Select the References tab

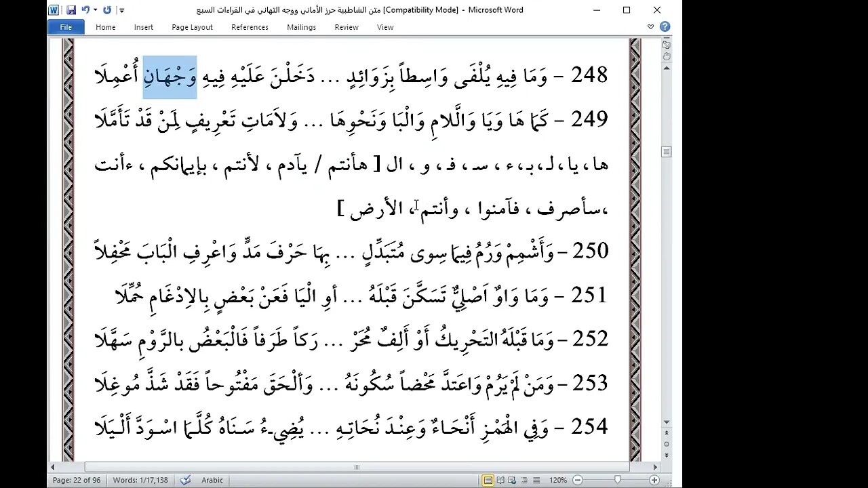pyautogui.click(x=250, y=27)
